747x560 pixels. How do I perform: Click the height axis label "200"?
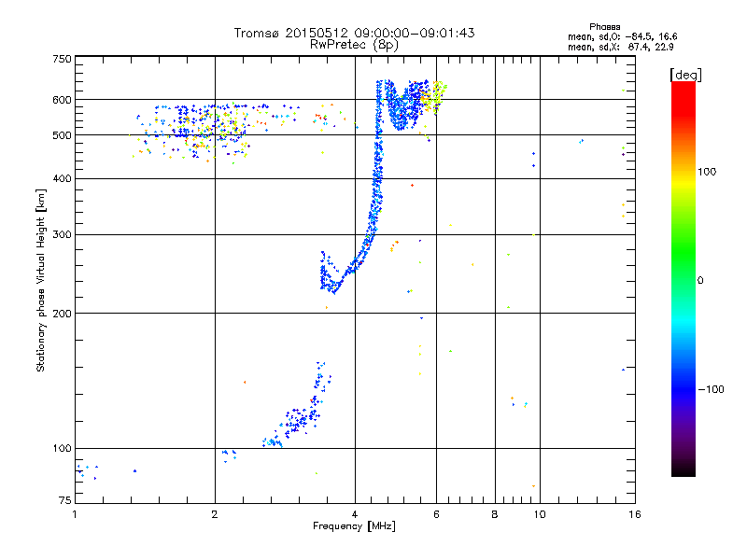tap(62, 314)
